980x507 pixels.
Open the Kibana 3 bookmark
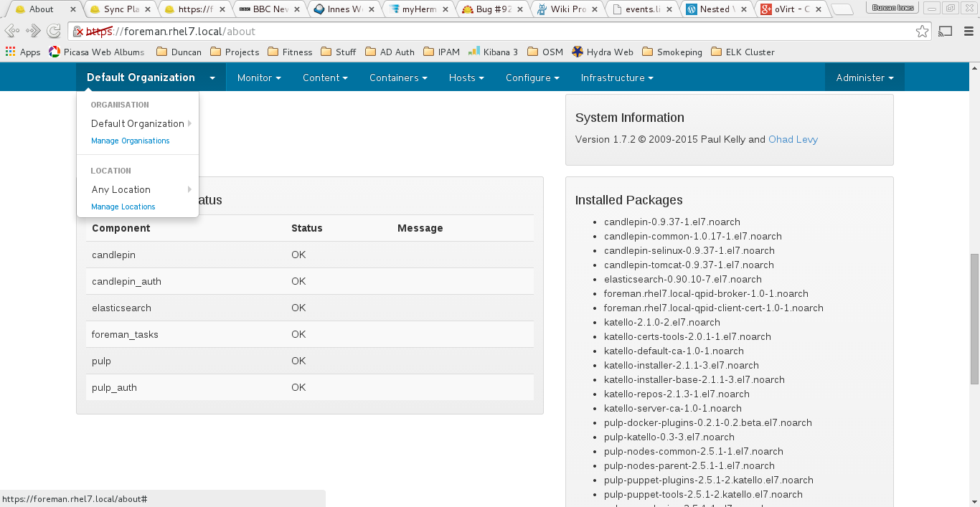coord(494,52)
